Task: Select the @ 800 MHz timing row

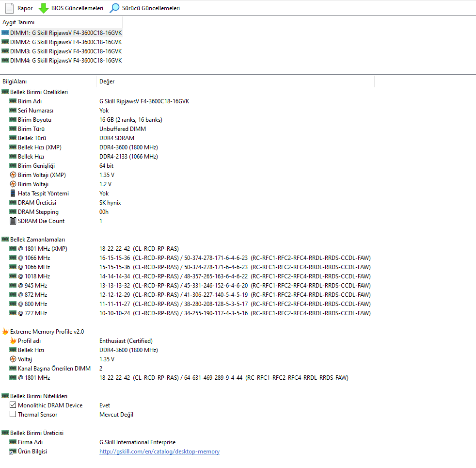Action: [x=188, y=304]
